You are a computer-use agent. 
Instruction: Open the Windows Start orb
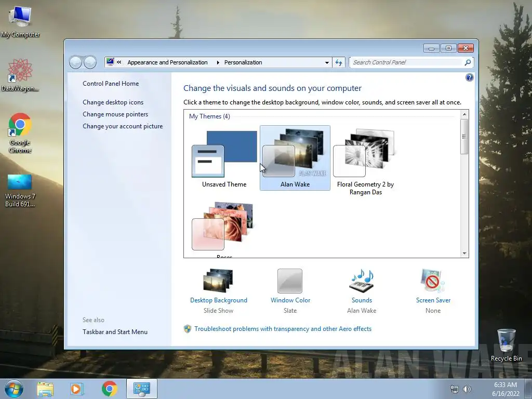[x=14, y=389]
